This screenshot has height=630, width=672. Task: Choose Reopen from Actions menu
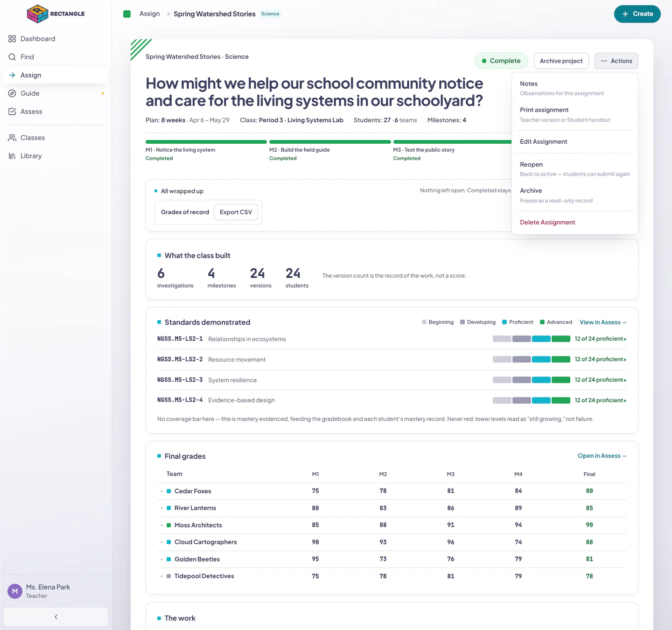pos(575,169)
